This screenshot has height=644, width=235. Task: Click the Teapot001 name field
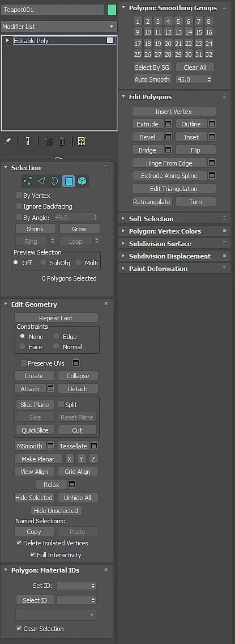click(53, 10)
